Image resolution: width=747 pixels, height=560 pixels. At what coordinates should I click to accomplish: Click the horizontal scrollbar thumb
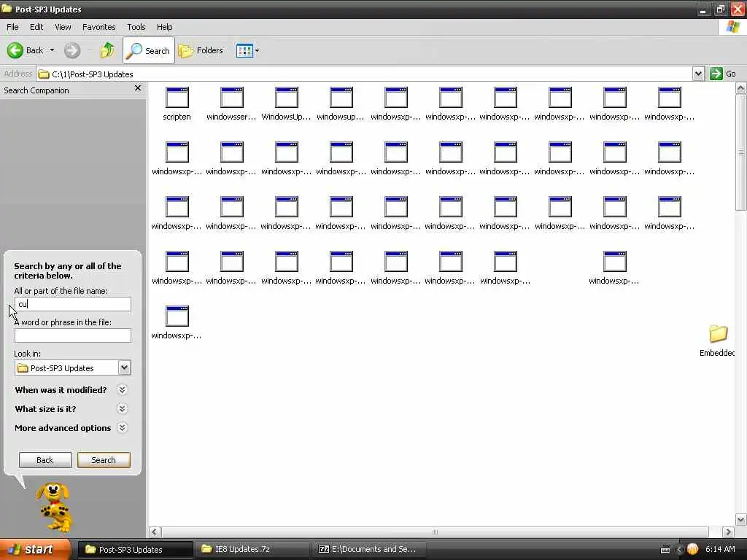(x=435, y=532)
